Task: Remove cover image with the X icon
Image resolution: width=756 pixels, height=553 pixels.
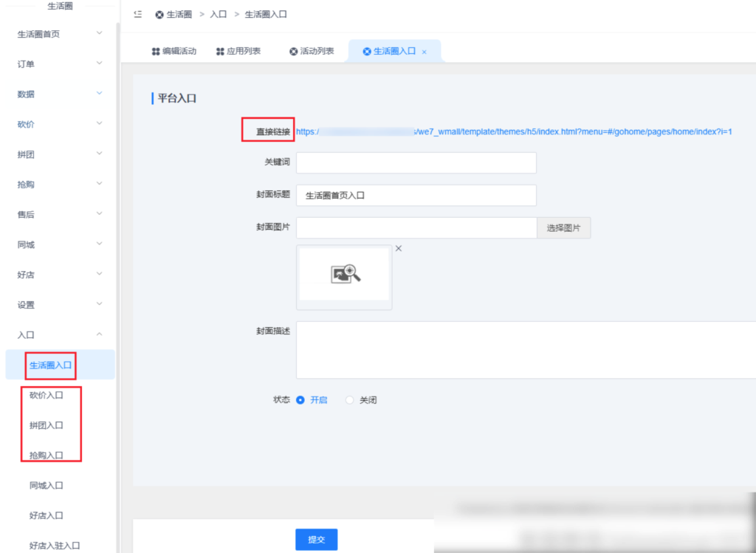Action: click(399, 249)
